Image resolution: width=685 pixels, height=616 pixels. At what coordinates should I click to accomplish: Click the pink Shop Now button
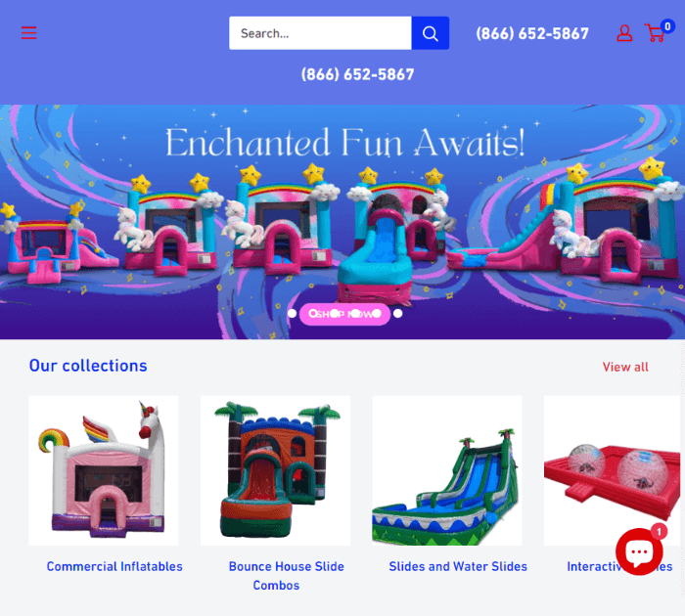coord(344,314)
